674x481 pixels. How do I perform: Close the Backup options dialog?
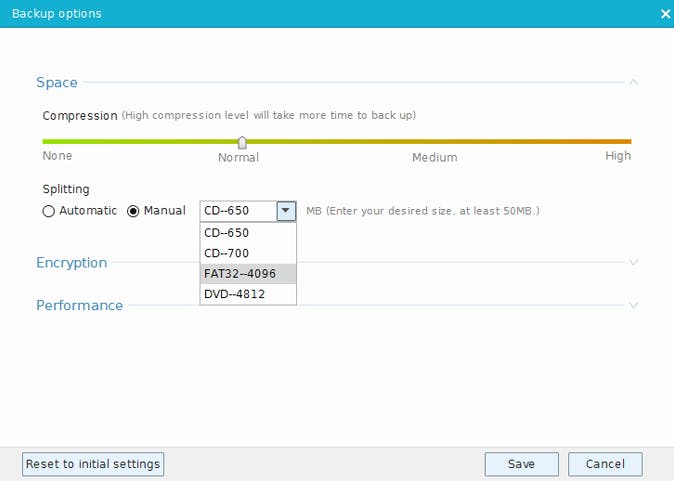coord(665,14)
